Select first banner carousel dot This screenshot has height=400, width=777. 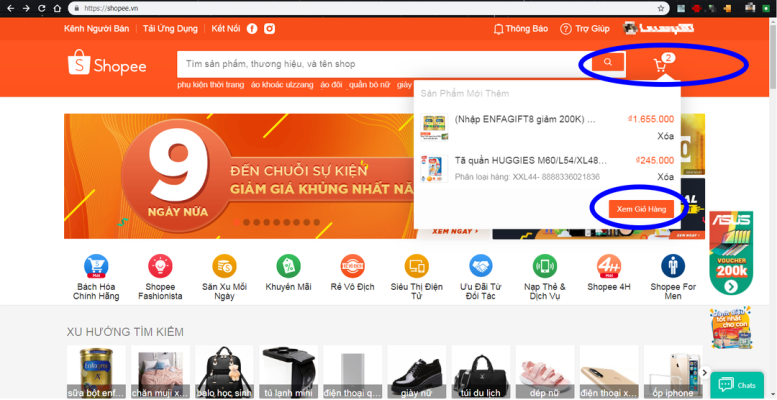[x=237, y=222]
